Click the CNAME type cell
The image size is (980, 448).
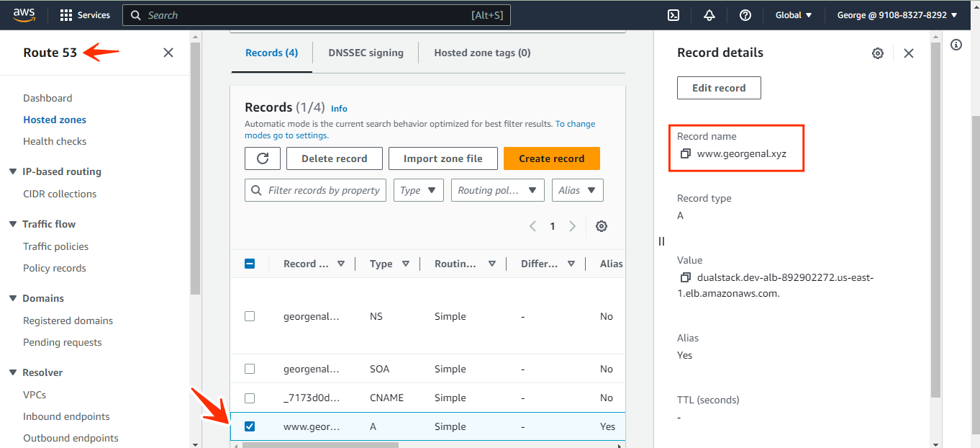pyautogui.click(x=387, y=398)
